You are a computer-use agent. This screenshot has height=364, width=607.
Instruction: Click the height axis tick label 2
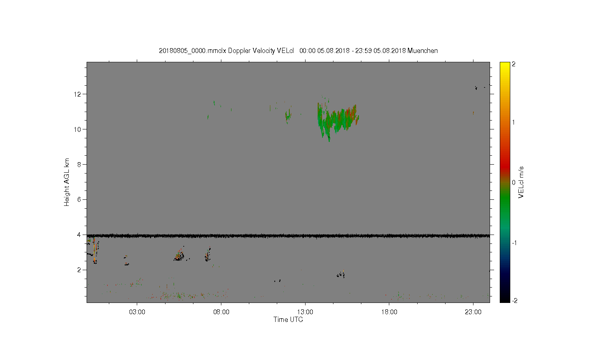click(x=80, y=270)
